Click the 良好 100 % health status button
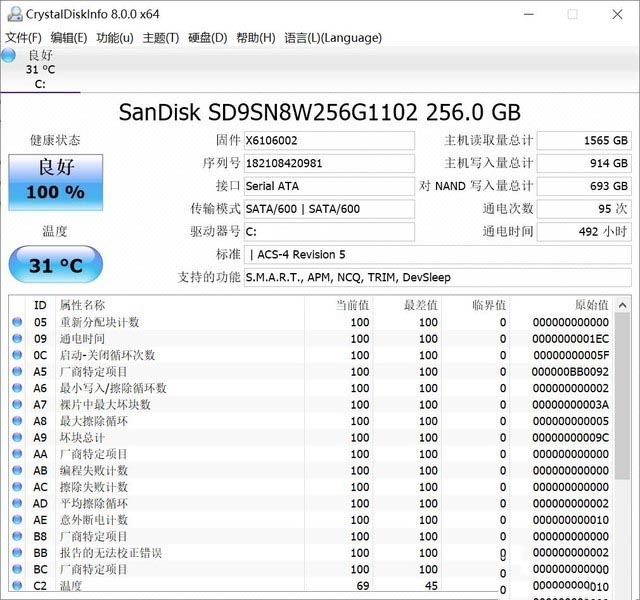The image size is (640, 600). point(56,182)
